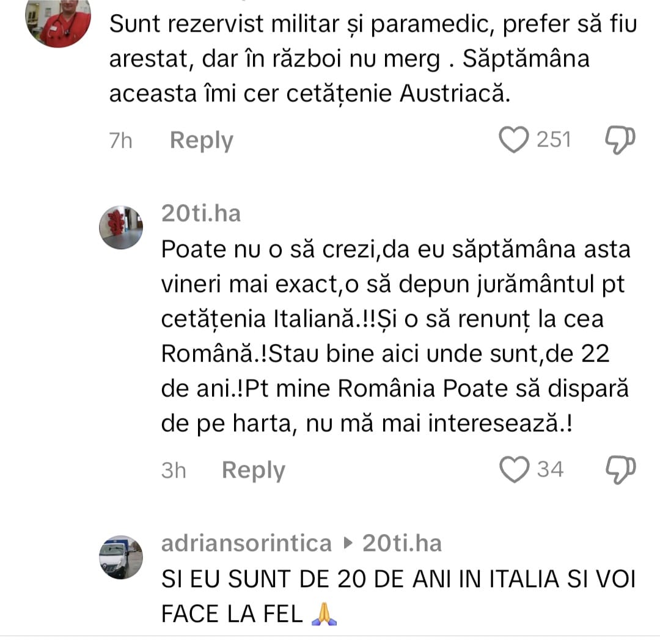Click the reply arrow between adriansorintica and 20ti.ha
660x644 pixels.
(347, 543)
